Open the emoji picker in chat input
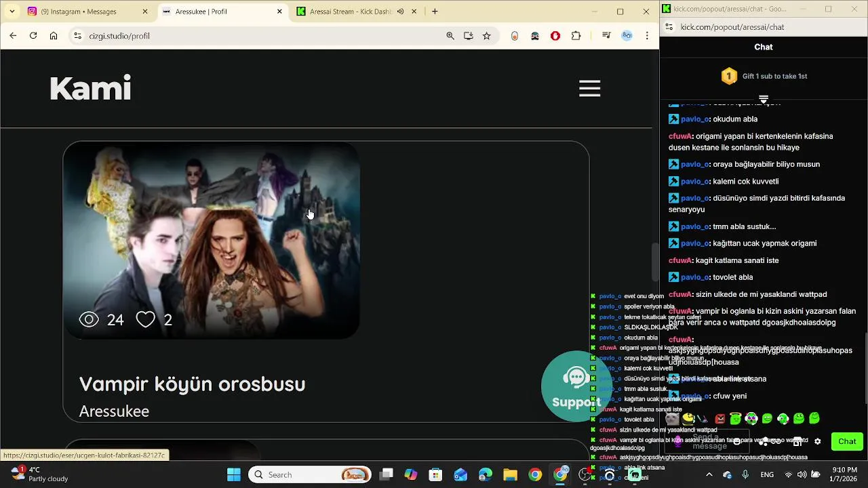The height and width of the screenshot is (488, 868). click(736, 441)
